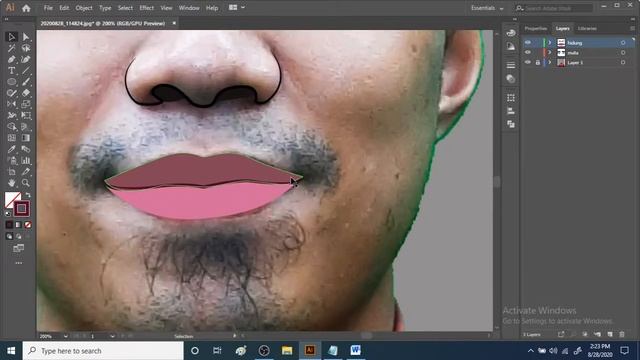This screenshot has width=640, height=360.
Task: Select the Symbol Sprayer tool
Action: point(11,160)
